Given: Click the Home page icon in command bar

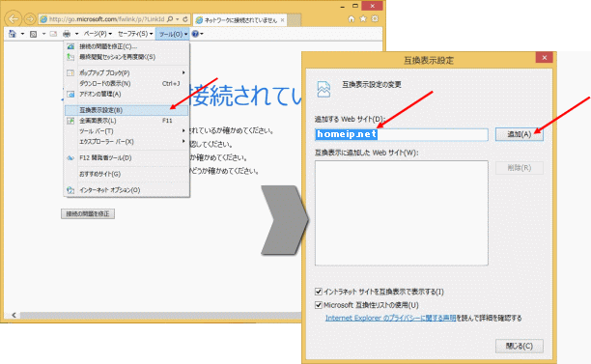Looking at the screenshot, I should tap(13, 34).
